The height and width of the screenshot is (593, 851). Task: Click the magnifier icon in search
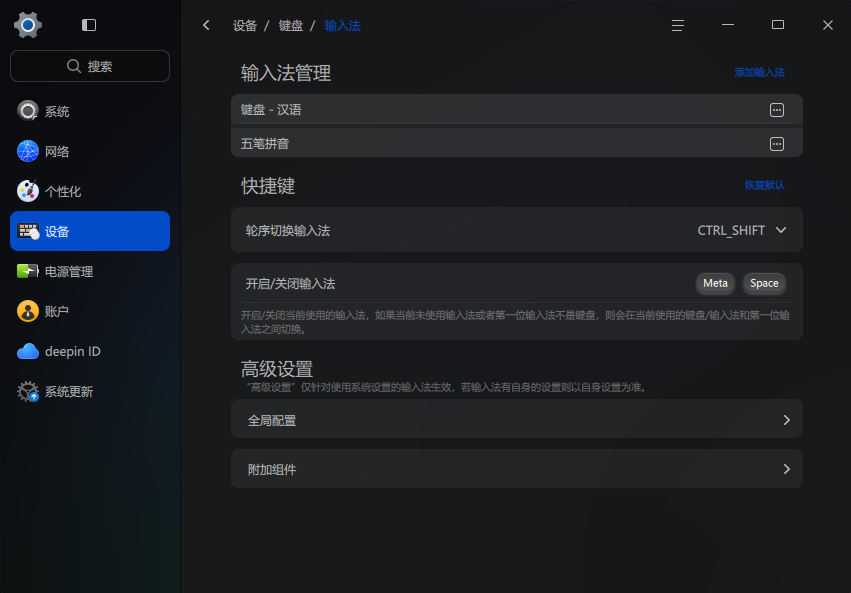[74, 66]
